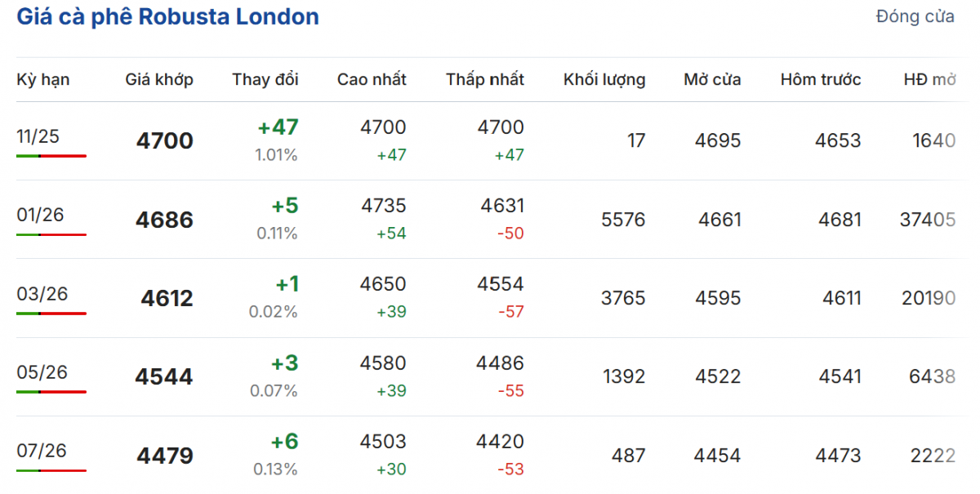This screenshot has width=980, height=494.
Task: Click the green-red range bar under 11/25
Action: tap(51, 155)
